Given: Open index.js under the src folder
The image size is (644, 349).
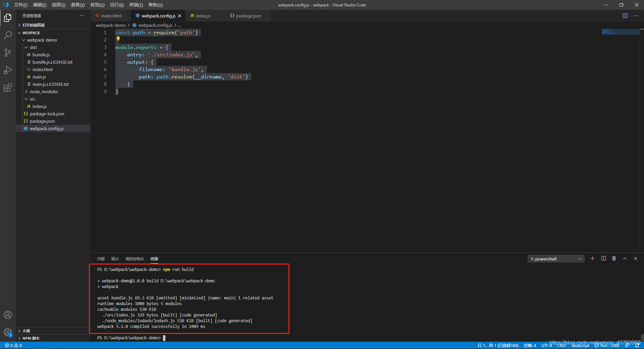Looking at the screenshot, I should (x=53, y=106).
